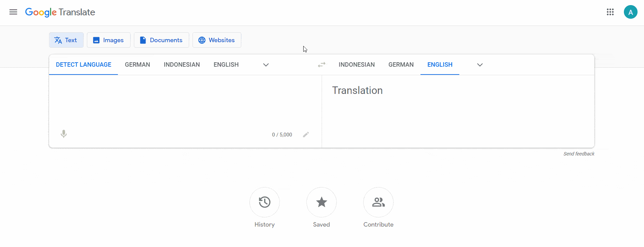This screenshot has height=247, width=644.
Task: Click the Google Translate logo
Action: point(60,12)
